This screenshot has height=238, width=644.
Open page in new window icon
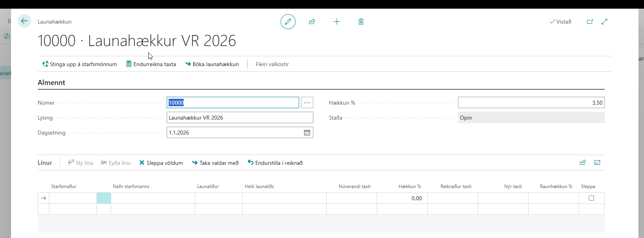[590, 22]
